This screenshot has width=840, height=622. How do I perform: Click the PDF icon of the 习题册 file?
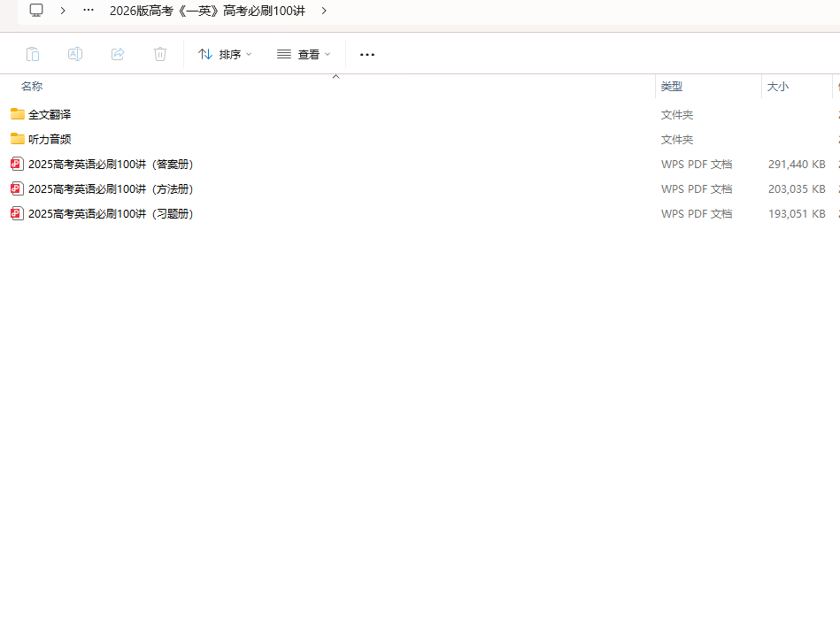pyautogui.click(x=18, y=213)
